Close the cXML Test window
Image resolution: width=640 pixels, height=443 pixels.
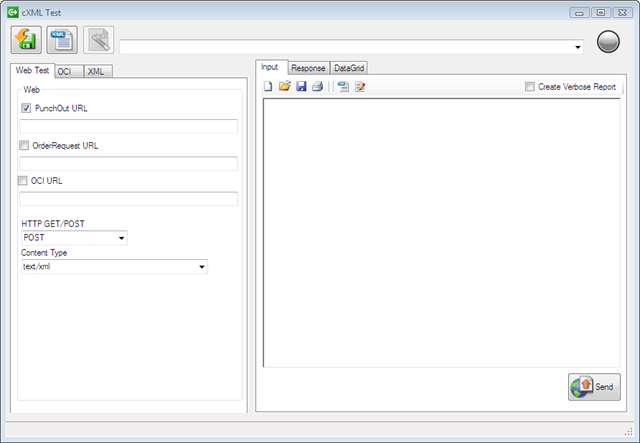(x=622, y=13)
